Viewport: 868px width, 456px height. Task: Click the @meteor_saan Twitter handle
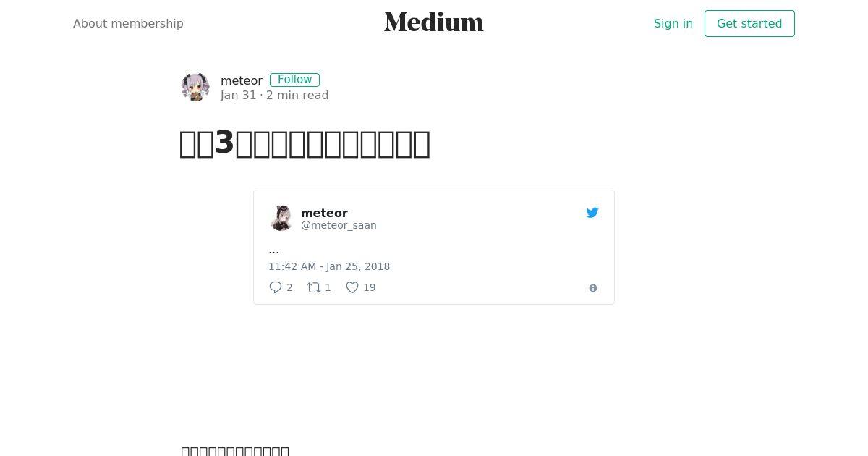click(339, 225)
